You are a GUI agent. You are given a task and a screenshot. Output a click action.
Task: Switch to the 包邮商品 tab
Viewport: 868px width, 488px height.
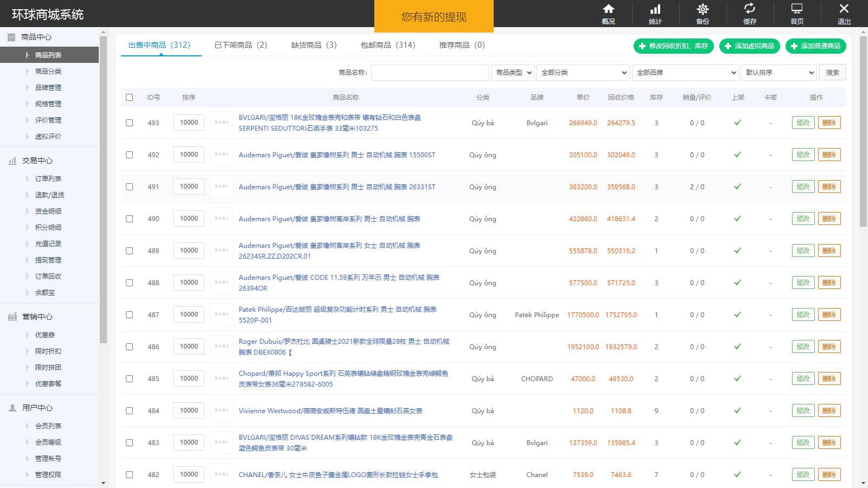pos(387,45)
